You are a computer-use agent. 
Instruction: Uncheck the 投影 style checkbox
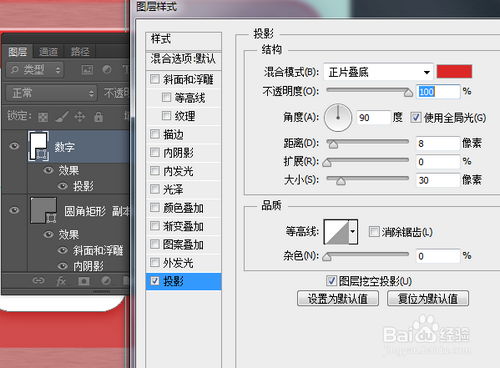pyautogui.click(x=155, y=281)
